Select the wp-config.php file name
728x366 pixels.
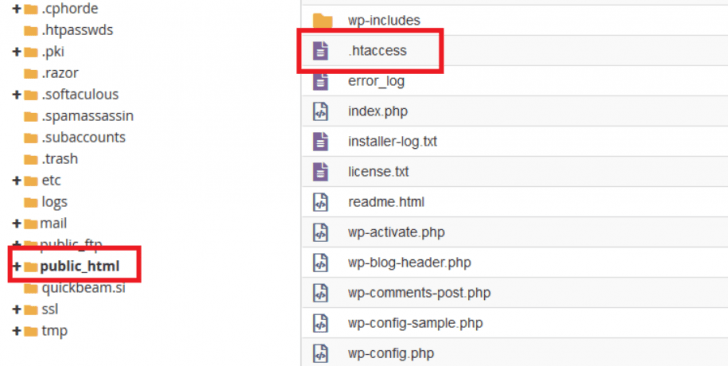tap(391, 353)
